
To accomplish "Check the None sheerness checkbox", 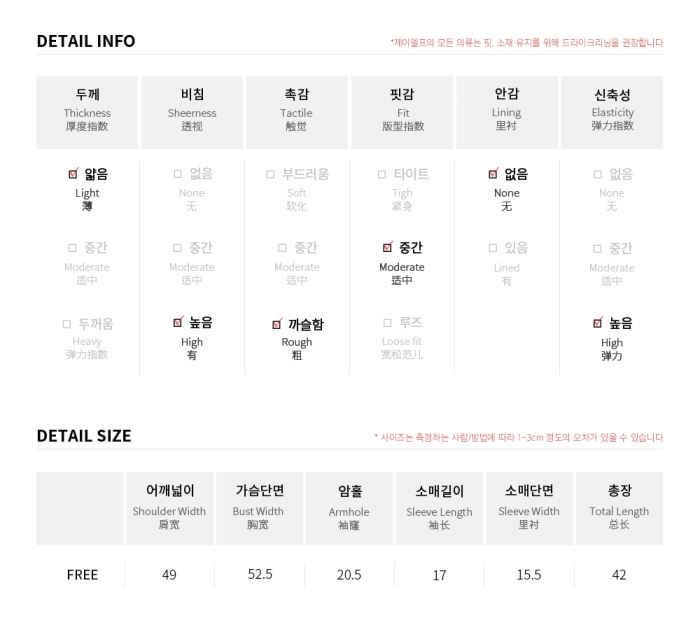I will [178, 174].
